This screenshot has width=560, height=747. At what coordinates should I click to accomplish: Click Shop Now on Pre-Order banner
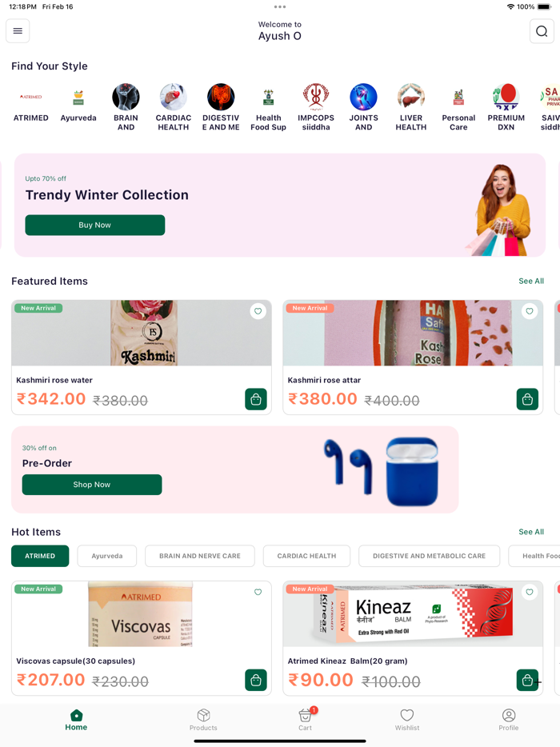coord(92,485)
